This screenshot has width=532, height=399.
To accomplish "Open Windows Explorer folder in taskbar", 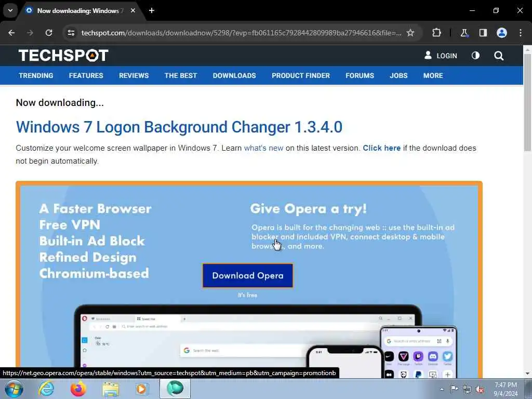I will coord(111,389).
